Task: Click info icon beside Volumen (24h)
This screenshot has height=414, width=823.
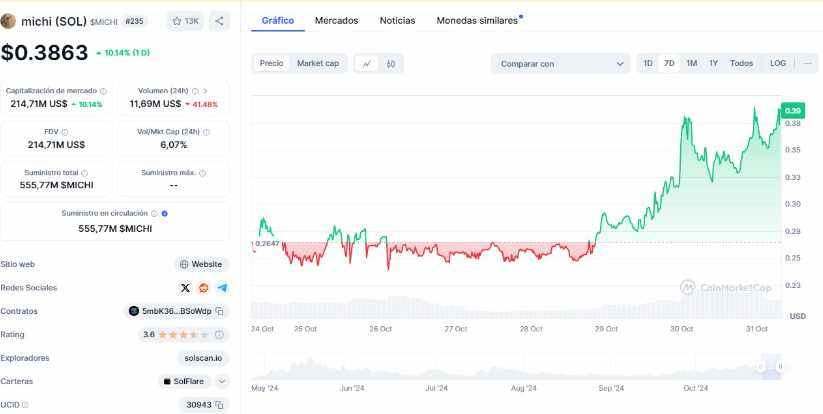Action: (x=195, y=91)
